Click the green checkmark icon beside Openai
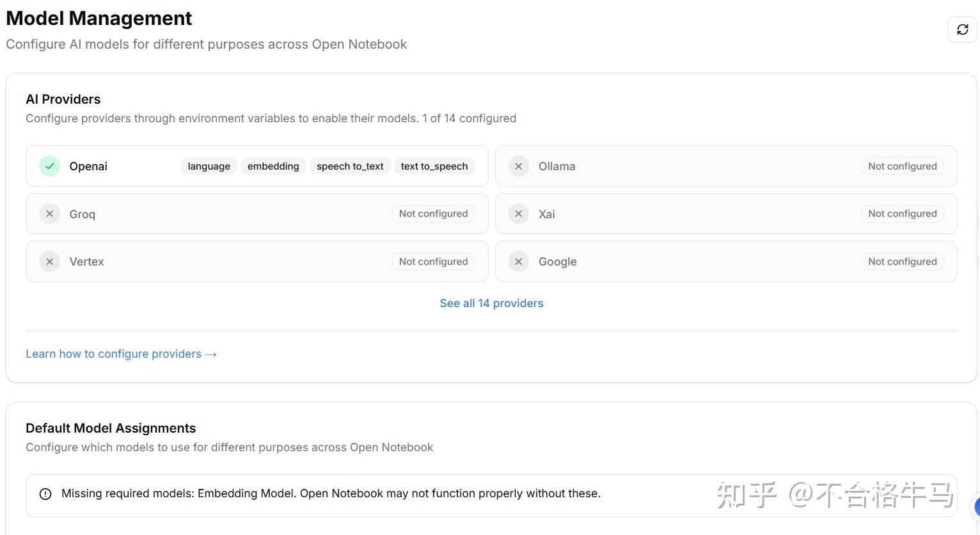 tap(49, 166)
